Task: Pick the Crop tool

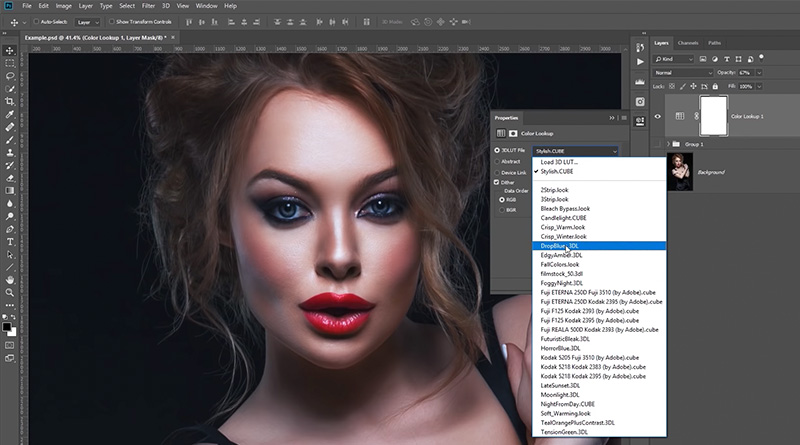Action: point(10,101)
